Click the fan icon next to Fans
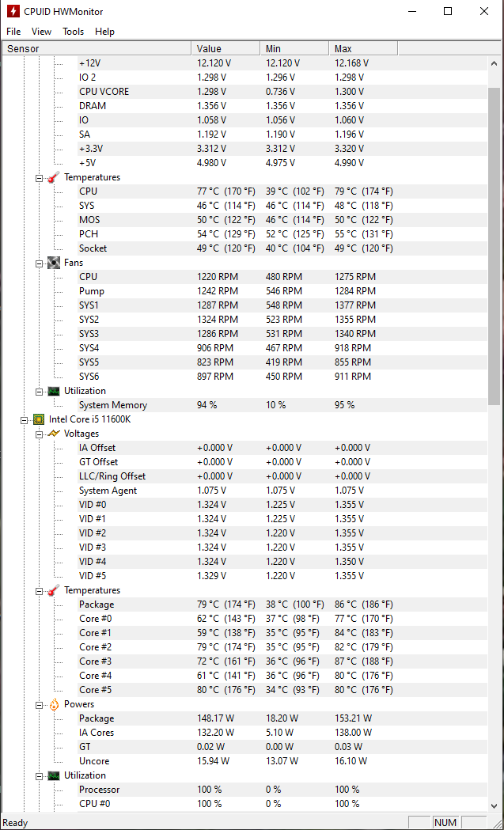The image size is (504, 830). pyautogui.click(x=53, y=263)
